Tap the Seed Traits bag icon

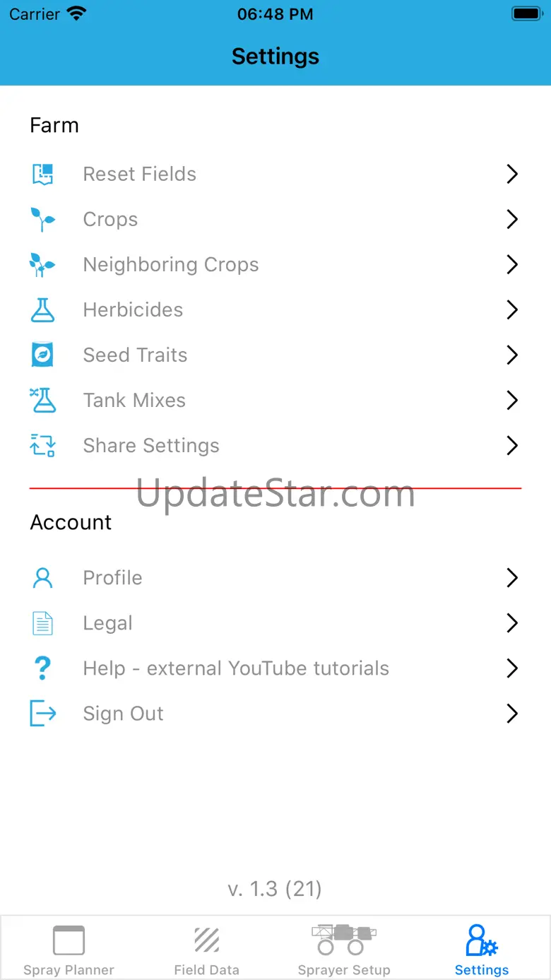click(42, 355)
